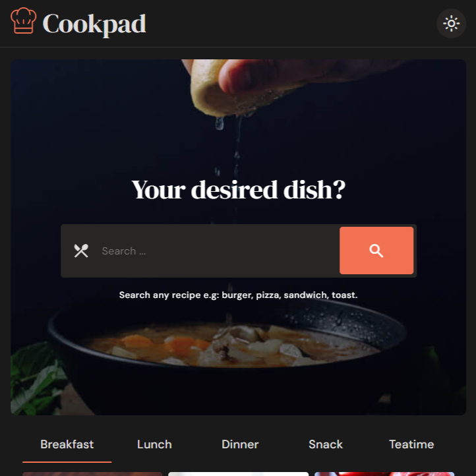Submit search with the magnifier button

[376, 251]
